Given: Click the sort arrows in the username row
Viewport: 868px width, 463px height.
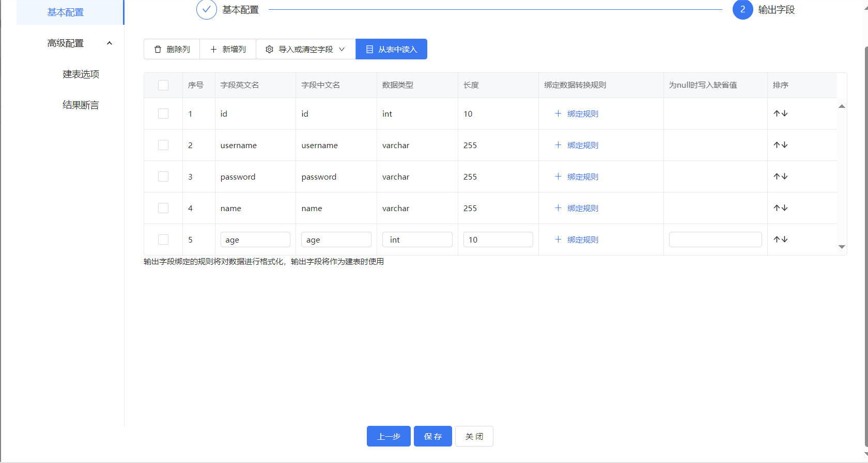Looking at the screenshot, I should (781, 145).
